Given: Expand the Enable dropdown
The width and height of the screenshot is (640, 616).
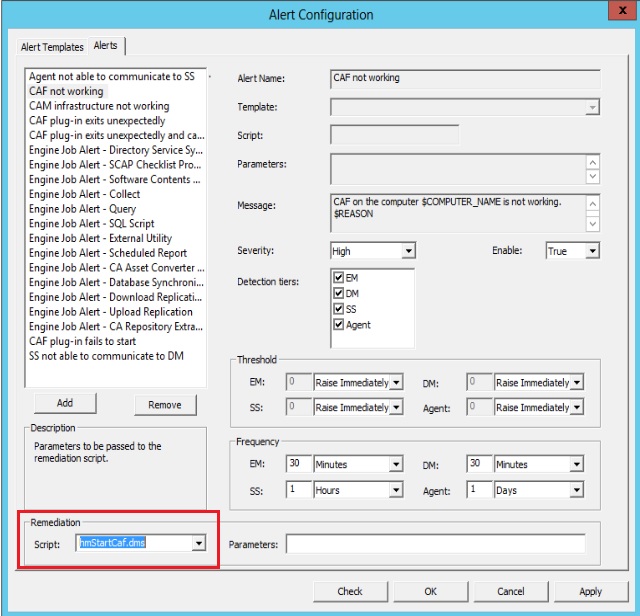Looking at the screenshot, I should [592, 251].
